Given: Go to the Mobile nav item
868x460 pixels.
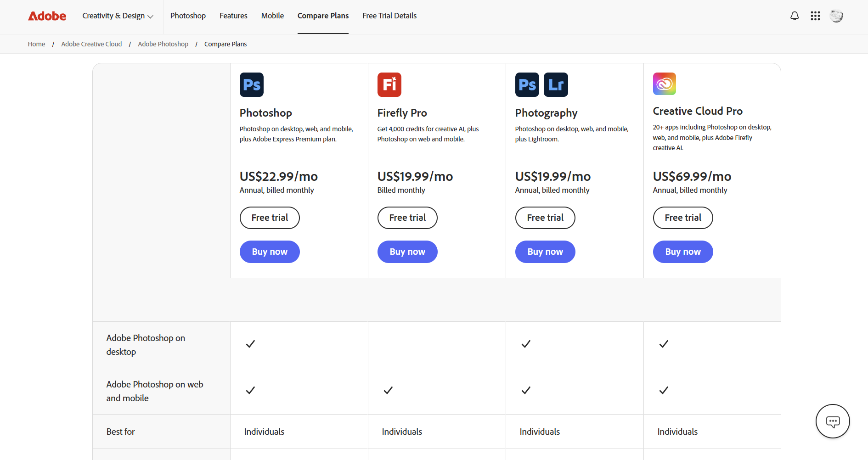Looking at the screenshot, I should pyautogui.click(x=272, y=16).
